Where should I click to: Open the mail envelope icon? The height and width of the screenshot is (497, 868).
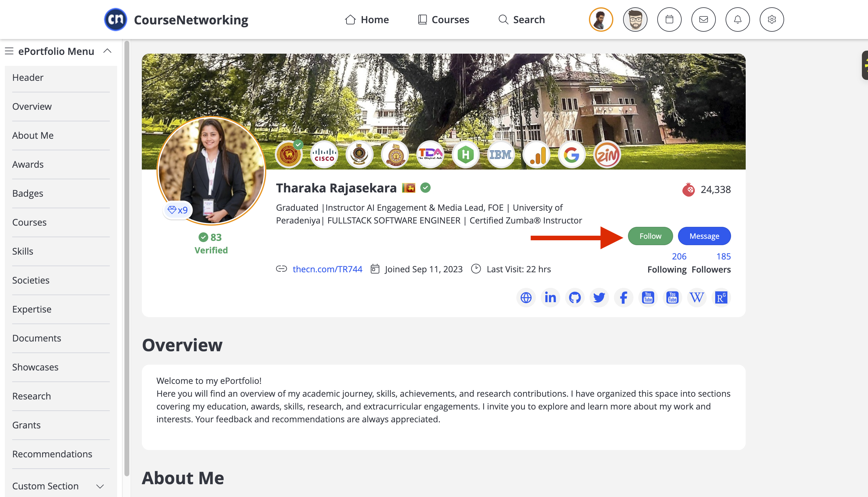703,20
